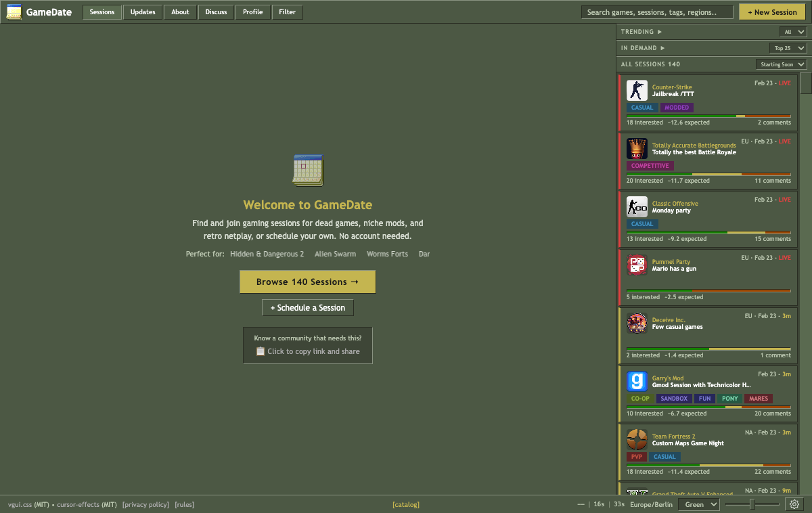
Task: Focus the search games input field
Action: 657,12
